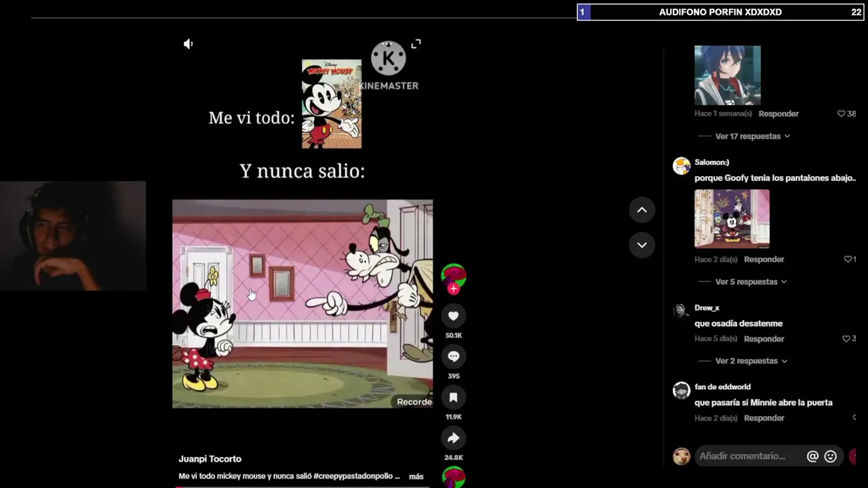The height and width of the screenshot is (488, 868).
Task: Seek using the video progress bar
Action: click(302, 487)
